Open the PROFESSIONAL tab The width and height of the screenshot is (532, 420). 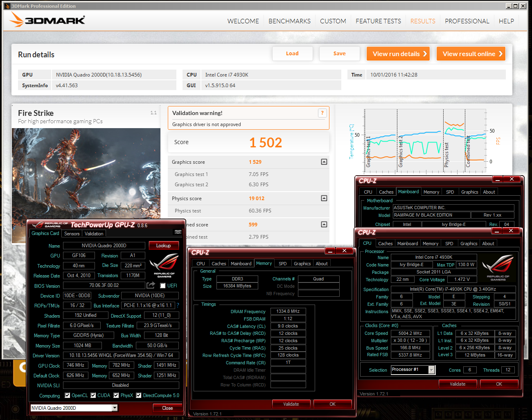(x=467, y=21)
